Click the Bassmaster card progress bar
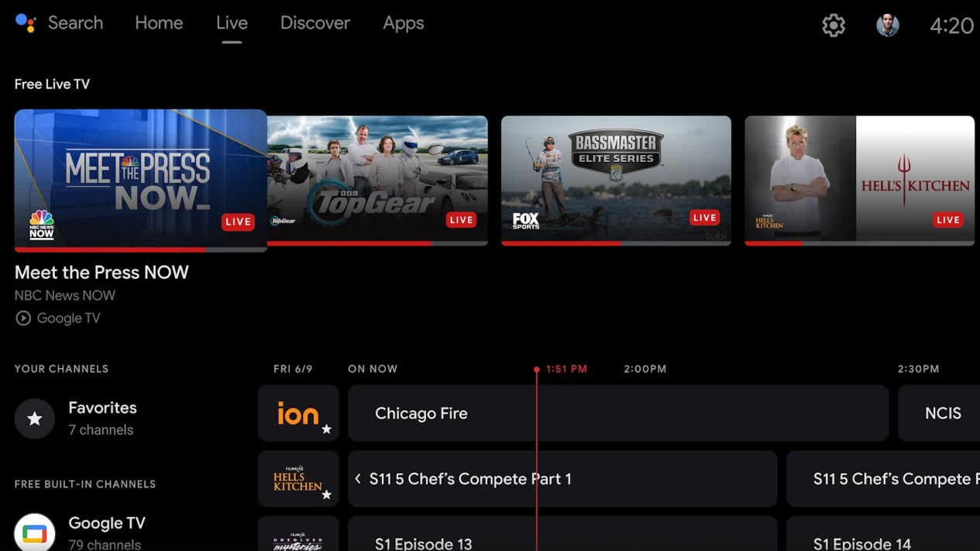Screen dimensions: 980x551 (616, 243)
